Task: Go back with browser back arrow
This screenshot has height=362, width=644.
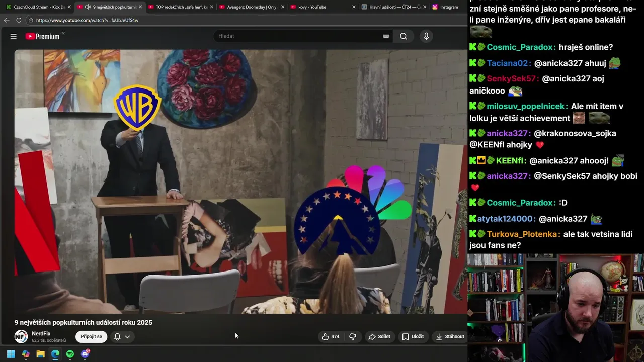Action: (x=7, y=20)
